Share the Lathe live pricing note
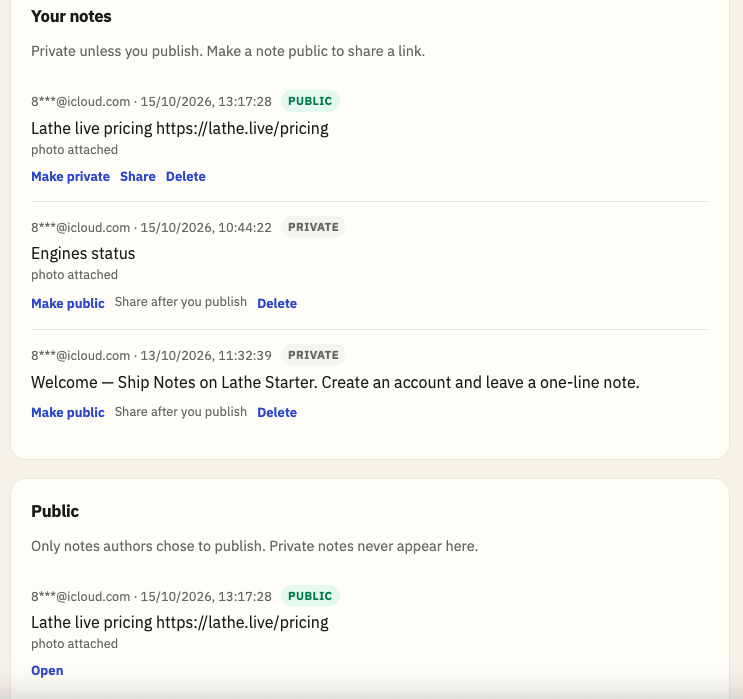This screenshot has height=699, width=743. click(x=137, y=176)
